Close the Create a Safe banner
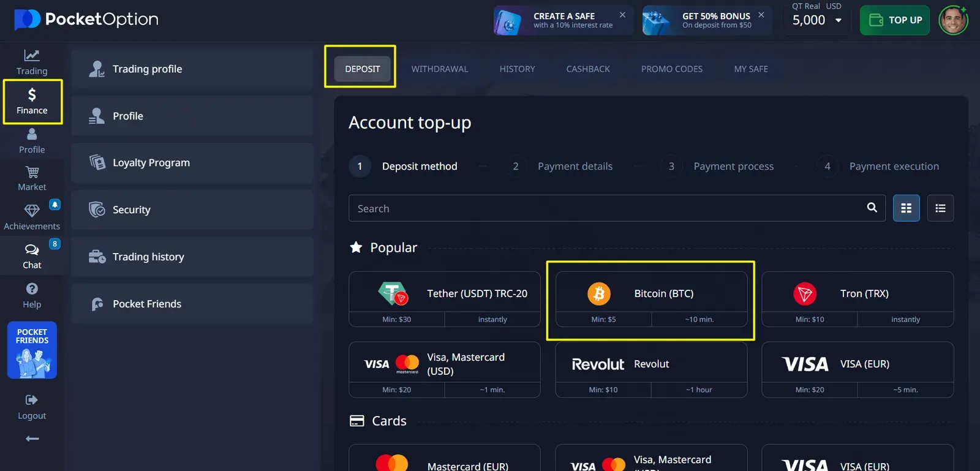Viewport: 980px width, 471px height. [622, 15]
